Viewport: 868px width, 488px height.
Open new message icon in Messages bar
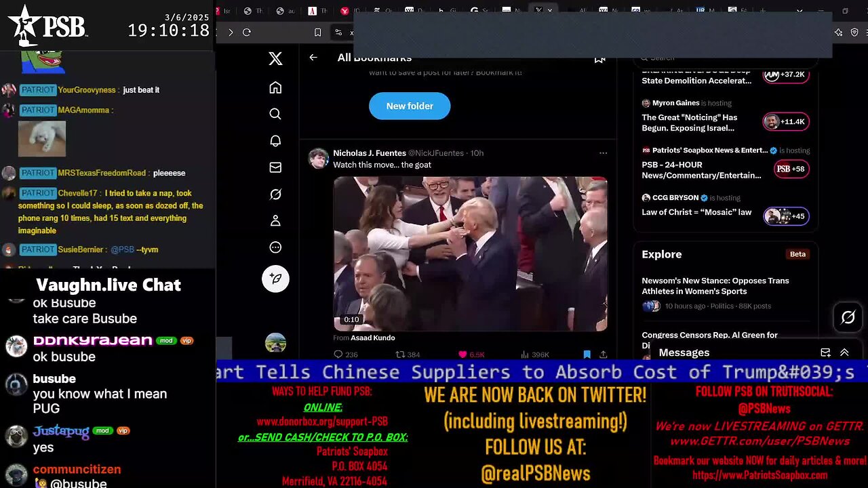click(x=825, y=352)
